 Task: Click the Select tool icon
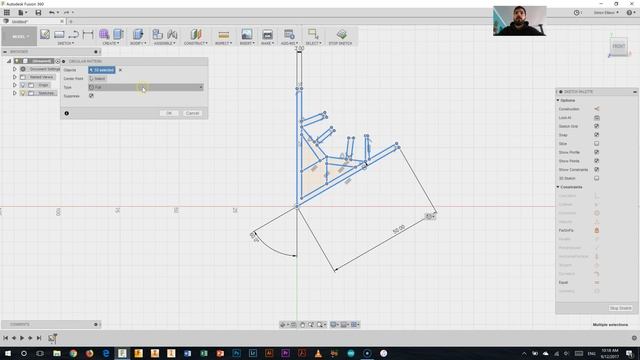click(x=313, y=34)
